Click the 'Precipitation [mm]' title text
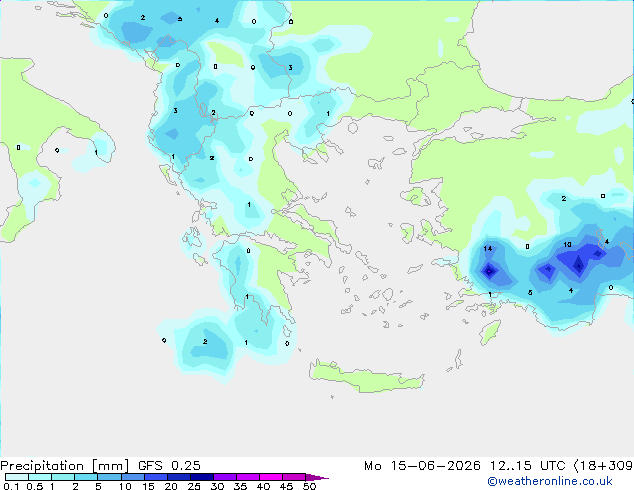 (x=64, y=466)
